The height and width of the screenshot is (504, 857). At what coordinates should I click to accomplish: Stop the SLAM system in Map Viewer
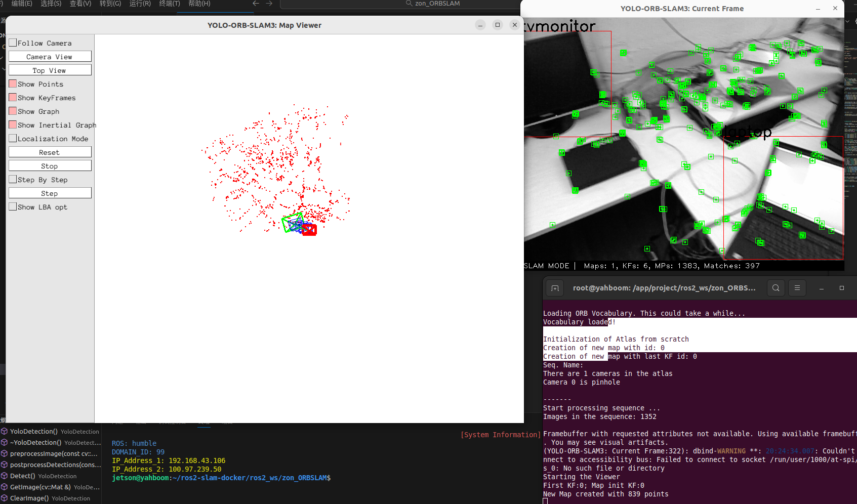[x=50, y=166]
